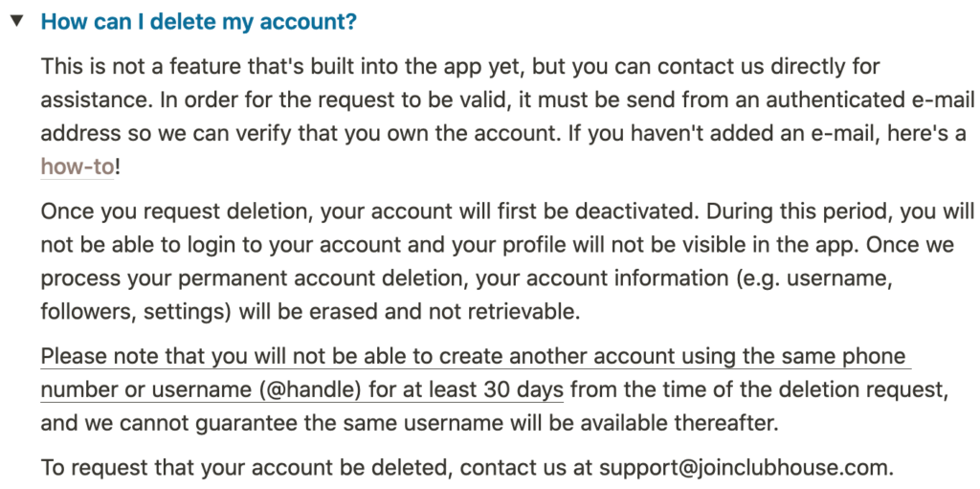
Task: Click the words 'from the time of the deletion request'
Action: pyautogui.click(x=756, y=390)
